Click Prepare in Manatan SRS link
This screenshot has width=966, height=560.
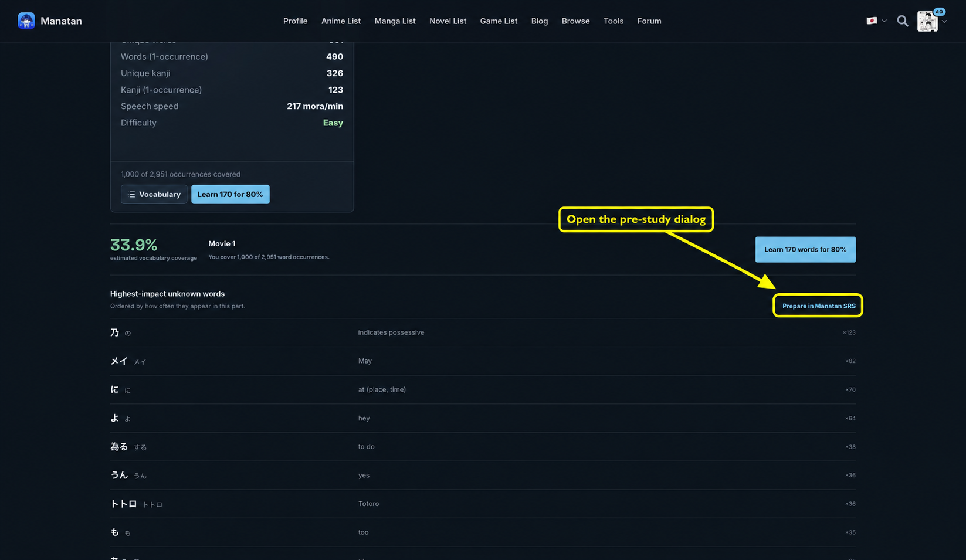(x=818, y=306)
